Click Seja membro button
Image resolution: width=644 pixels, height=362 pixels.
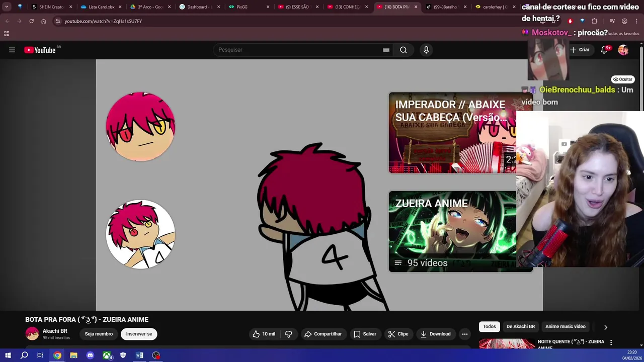pyautogui.click(x=99, y=334)
